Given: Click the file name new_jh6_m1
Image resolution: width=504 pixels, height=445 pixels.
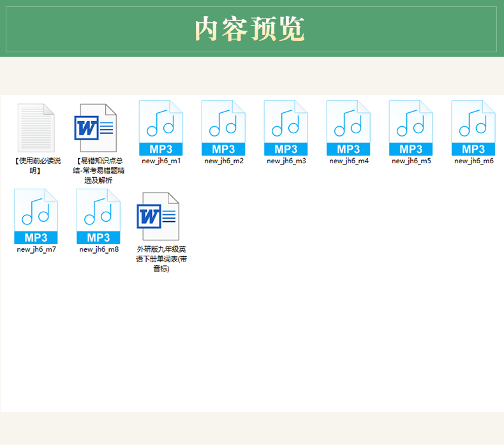Looking at the screenshot, I should coord(161,161).
